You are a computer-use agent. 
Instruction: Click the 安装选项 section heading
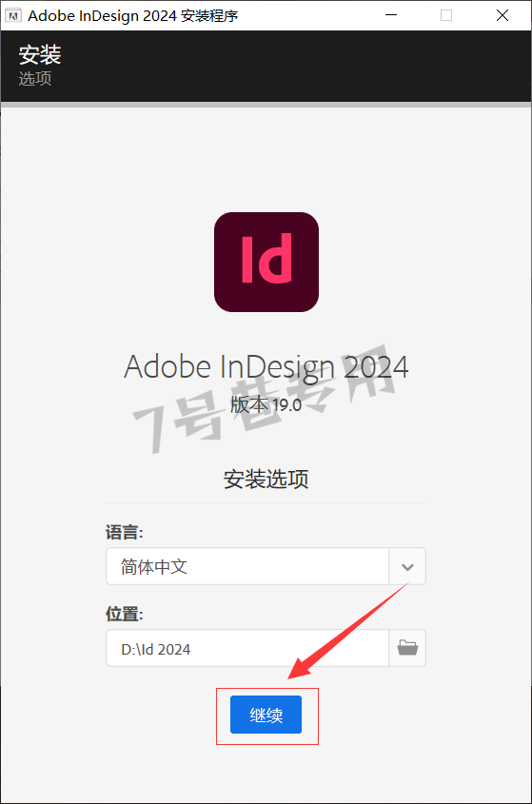click(266, 479)
